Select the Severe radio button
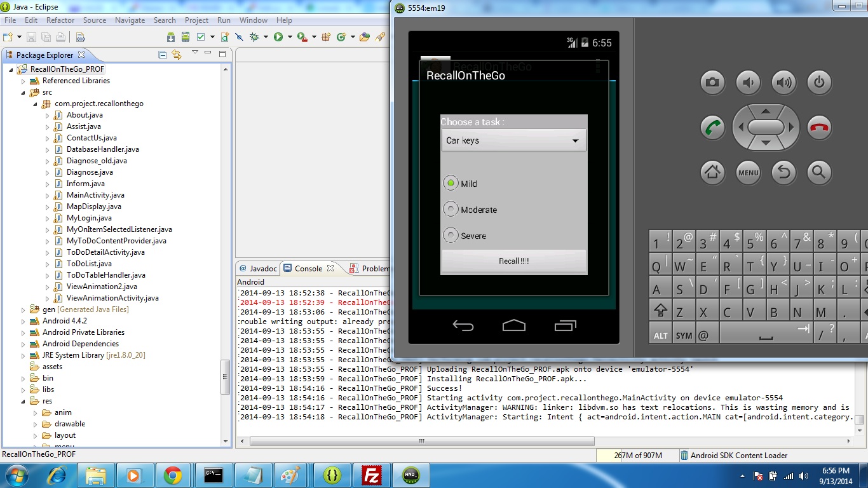 (x=451, y=235)
